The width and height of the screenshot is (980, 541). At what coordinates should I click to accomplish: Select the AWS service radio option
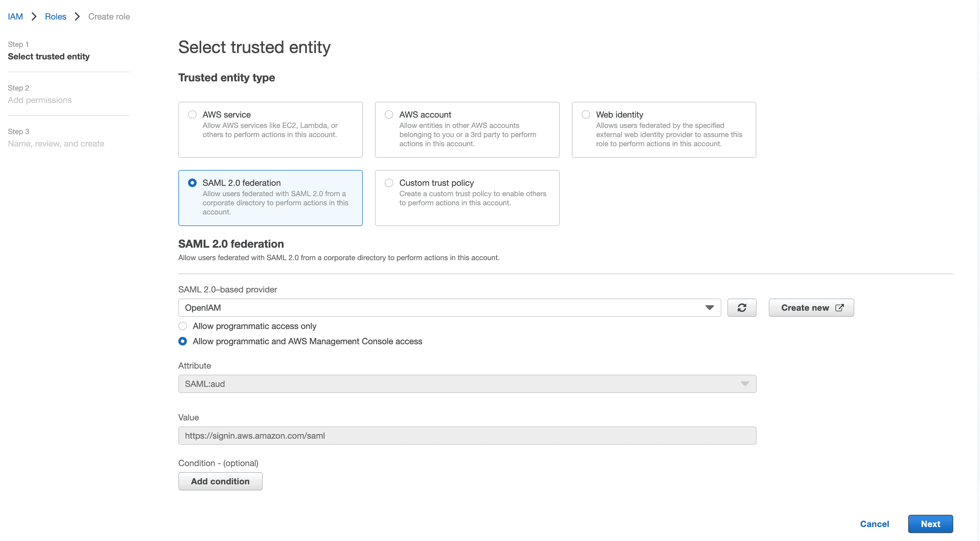pos(192,115)
